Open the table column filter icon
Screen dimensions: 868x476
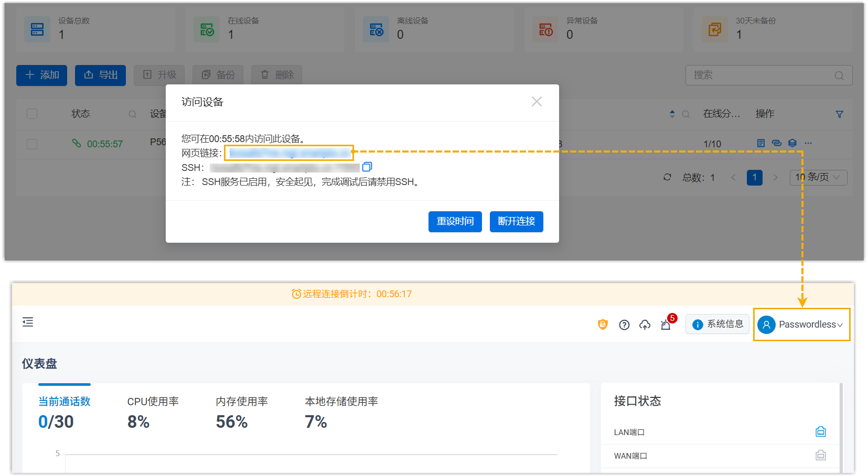click(839, 114)
